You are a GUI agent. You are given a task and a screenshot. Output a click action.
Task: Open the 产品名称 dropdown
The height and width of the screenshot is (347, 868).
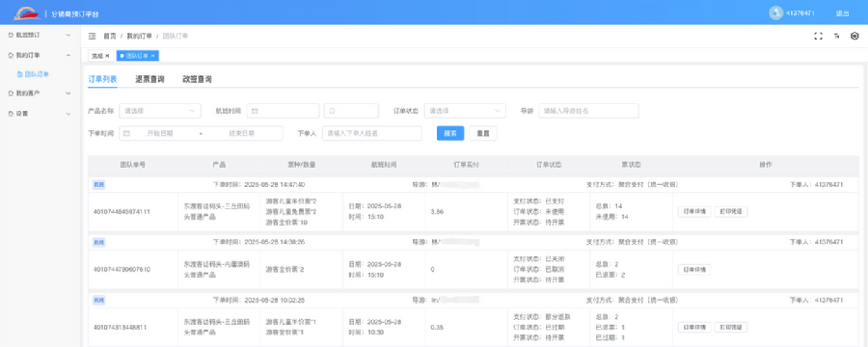pos(160,111)
